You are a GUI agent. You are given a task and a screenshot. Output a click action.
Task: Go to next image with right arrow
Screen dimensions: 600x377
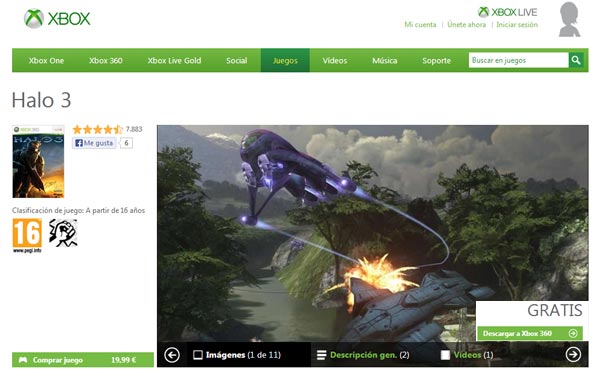pos(573,354)
